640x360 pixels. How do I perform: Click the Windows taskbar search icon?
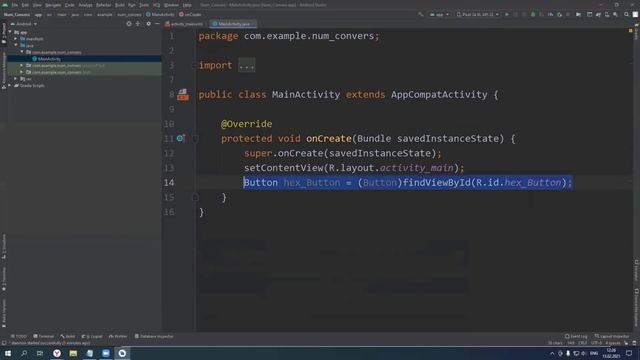24,353
